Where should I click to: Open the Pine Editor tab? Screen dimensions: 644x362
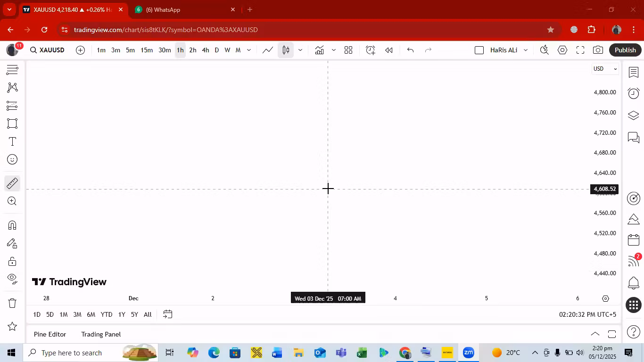pos(50,334)
